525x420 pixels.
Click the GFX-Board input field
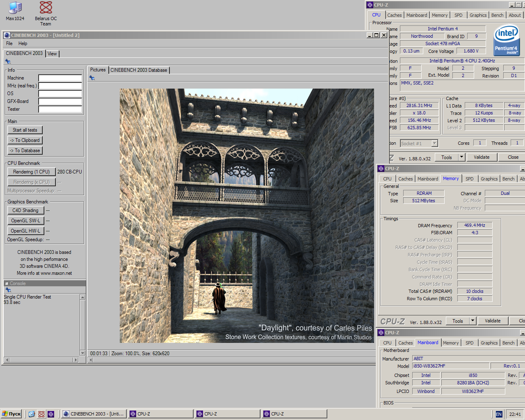pos(60,101)
